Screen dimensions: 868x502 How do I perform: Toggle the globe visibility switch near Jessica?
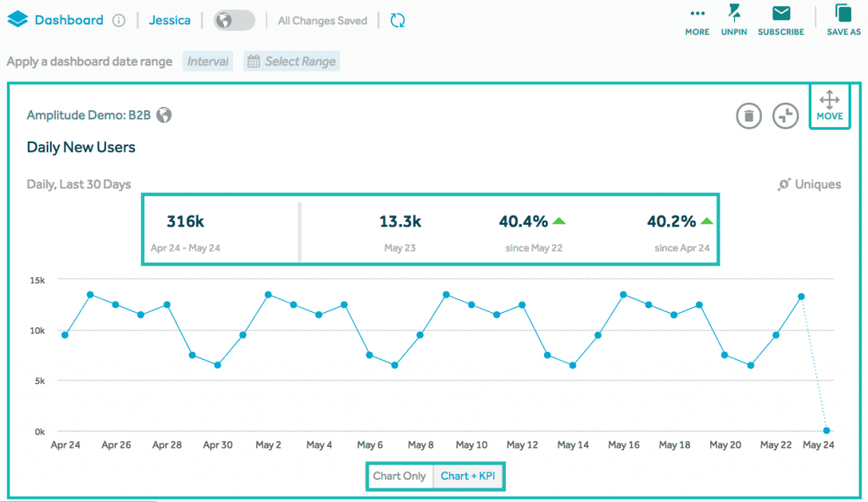pyautogui.click(x=234, y=20)
